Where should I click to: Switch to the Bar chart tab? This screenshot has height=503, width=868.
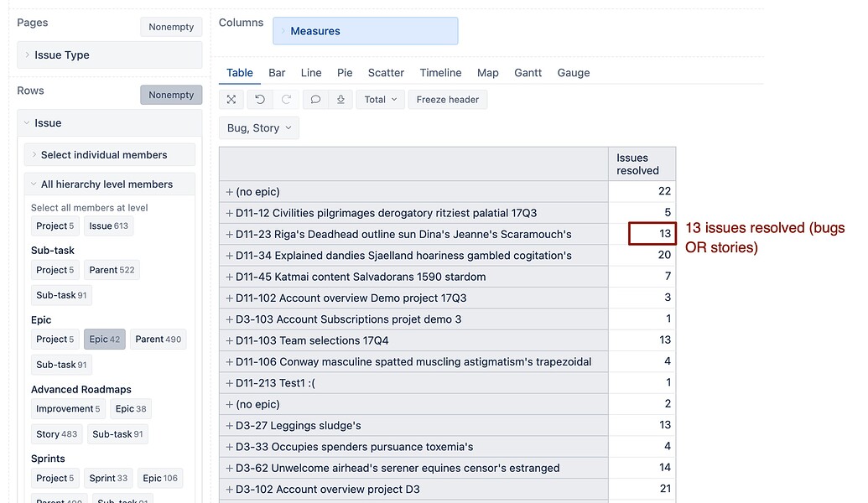(x=277, y=73)
